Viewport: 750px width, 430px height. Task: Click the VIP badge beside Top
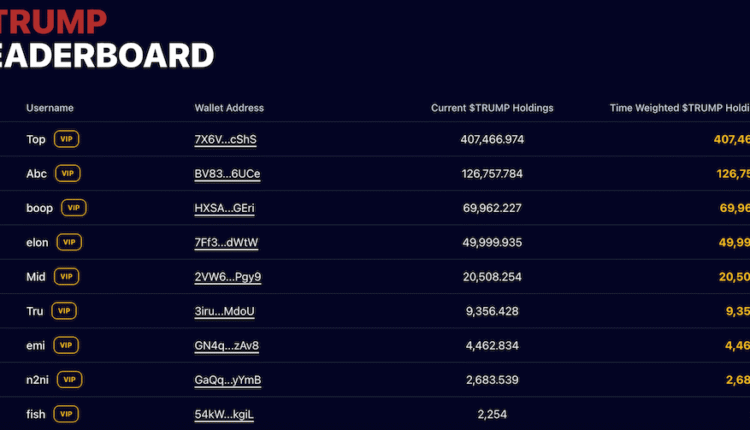pos(67,139)
